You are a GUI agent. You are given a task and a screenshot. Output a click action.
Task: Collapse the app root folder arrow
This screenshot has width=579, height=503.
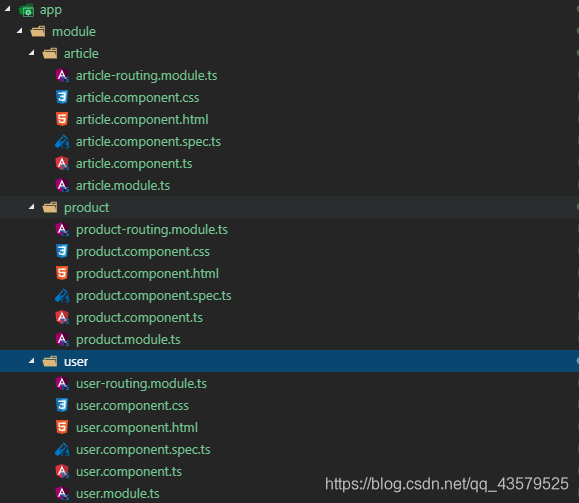[x=8, y=9]
